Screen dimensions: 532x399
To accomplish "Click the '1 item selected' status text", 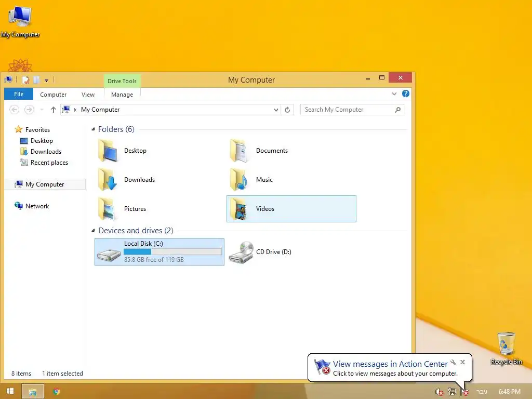I will coord(62,373).
